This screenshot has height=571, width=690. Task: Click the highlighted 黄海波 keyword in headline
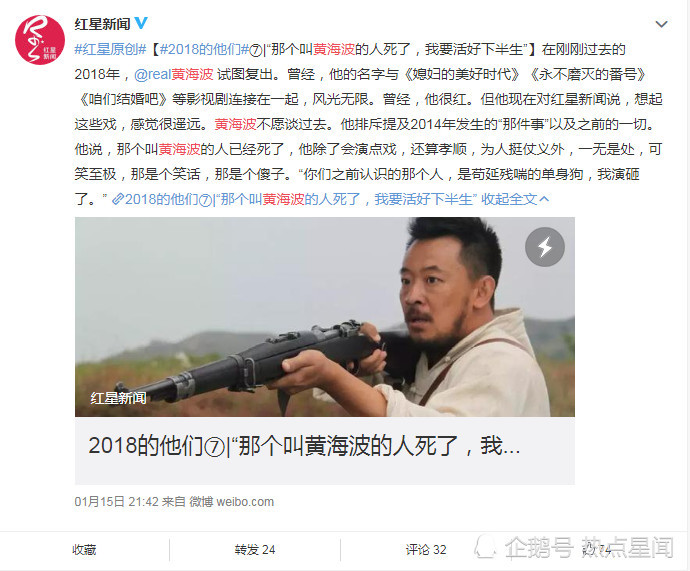click(334, 49)
